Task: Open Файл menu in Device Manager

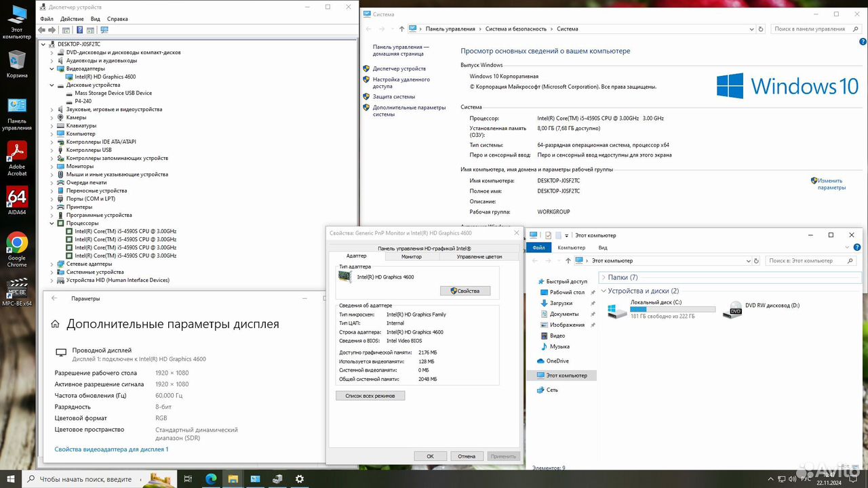Action: (x=46, y=19)
